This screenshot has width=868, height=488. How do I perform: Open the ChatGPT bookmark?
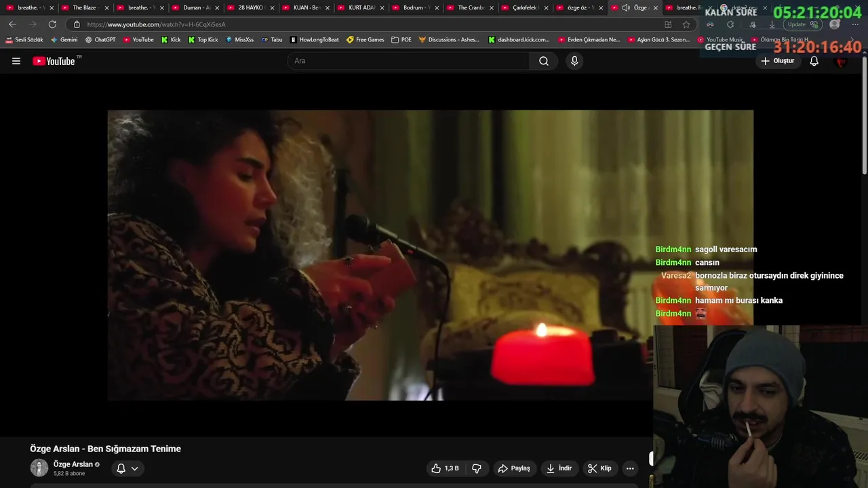pos(100,40)
